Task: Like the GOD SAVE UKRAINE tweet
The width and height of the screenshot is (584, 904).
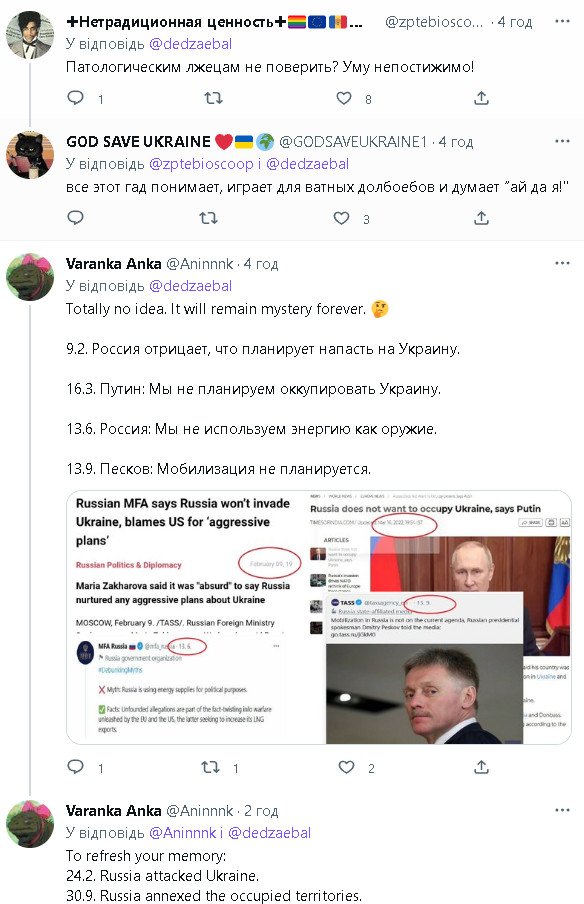Action: [x=341, y=218]
